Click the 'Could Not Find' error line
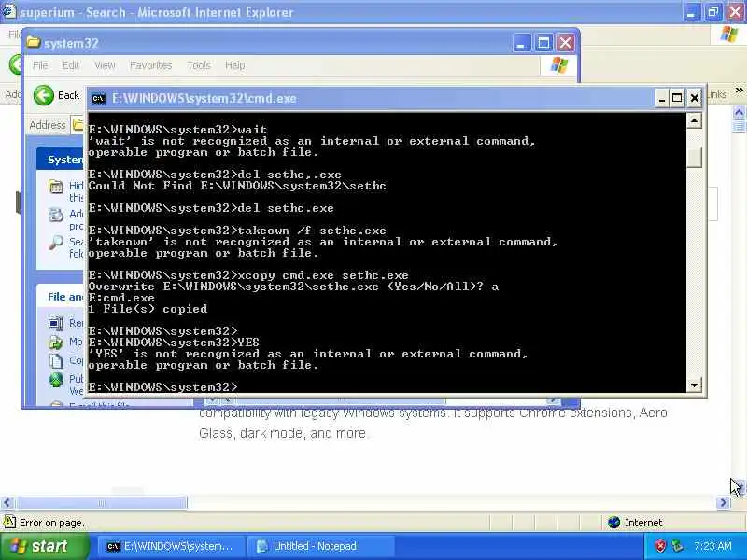Screen dimensions: 747x560 (237, 186)
